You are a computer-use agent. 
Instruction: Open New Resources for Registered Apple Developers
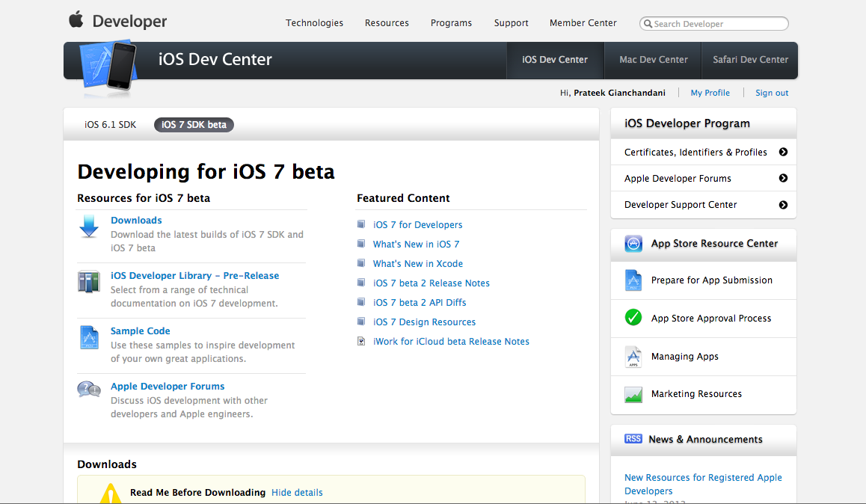(x=703, y=484)
